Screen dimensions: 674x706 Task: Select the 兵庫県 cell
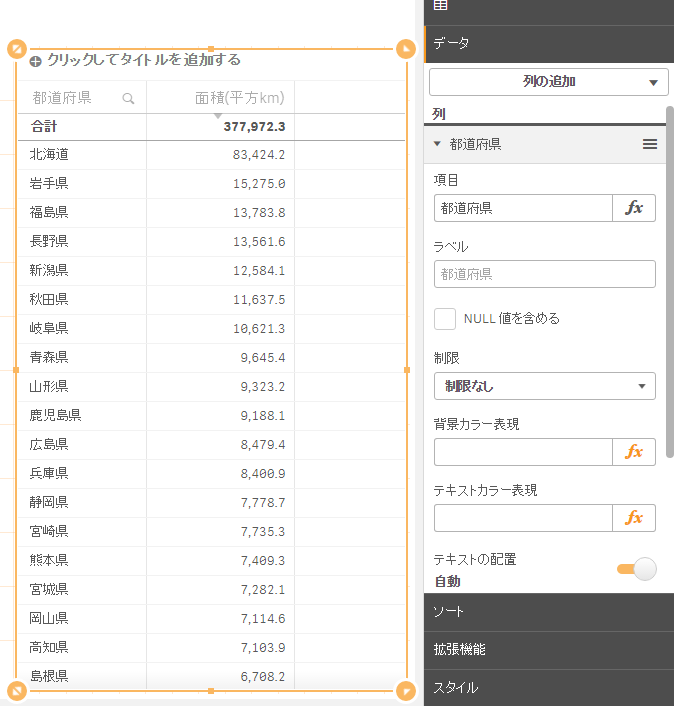(82, 474)
